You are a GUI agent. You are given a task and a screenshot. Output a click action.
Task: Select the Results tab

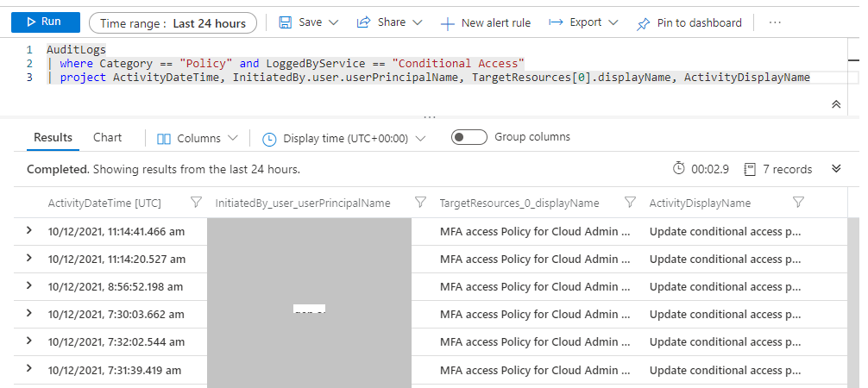[53, 138]
